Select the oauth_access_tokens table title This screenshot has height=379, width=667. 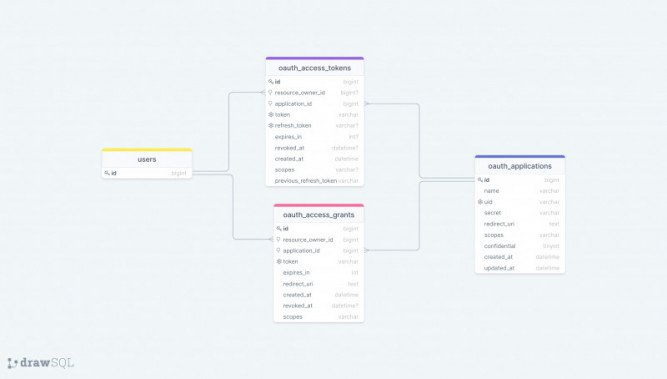point(315,68)
